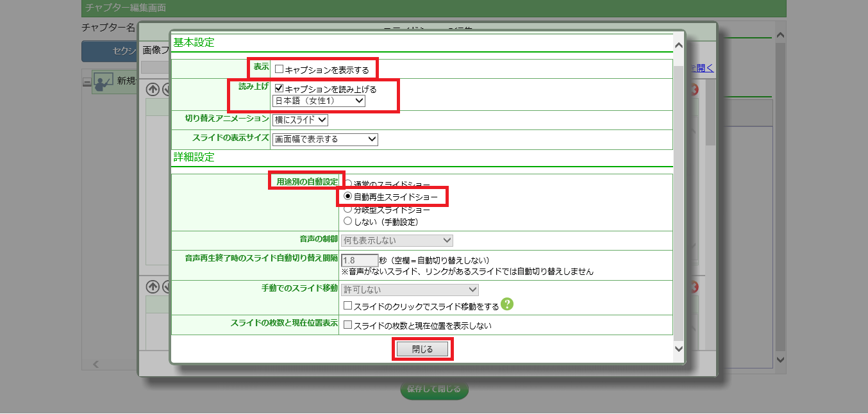Open the 横にスライド animation dropdown
868x414 pixels.
click(300, 120)
